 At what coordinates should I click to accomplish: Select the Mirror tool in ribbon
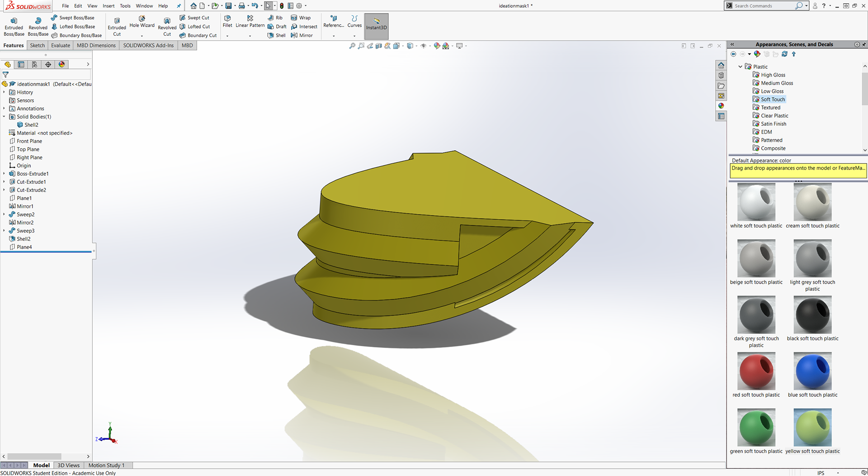point(302,35)
